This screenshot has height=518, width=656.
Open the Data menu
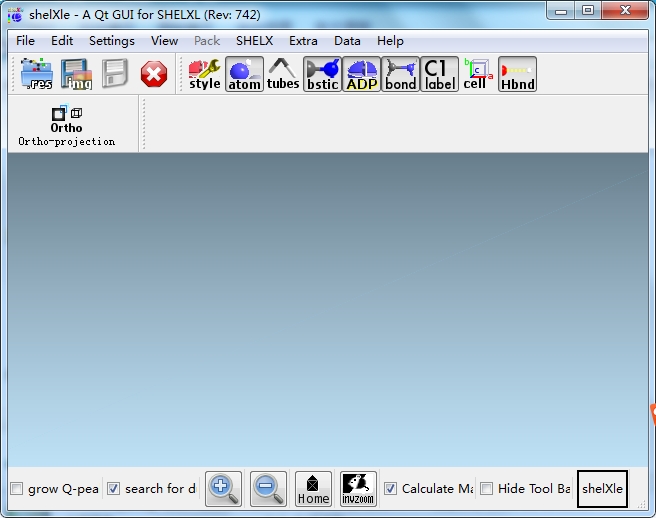tap(347, 41)
